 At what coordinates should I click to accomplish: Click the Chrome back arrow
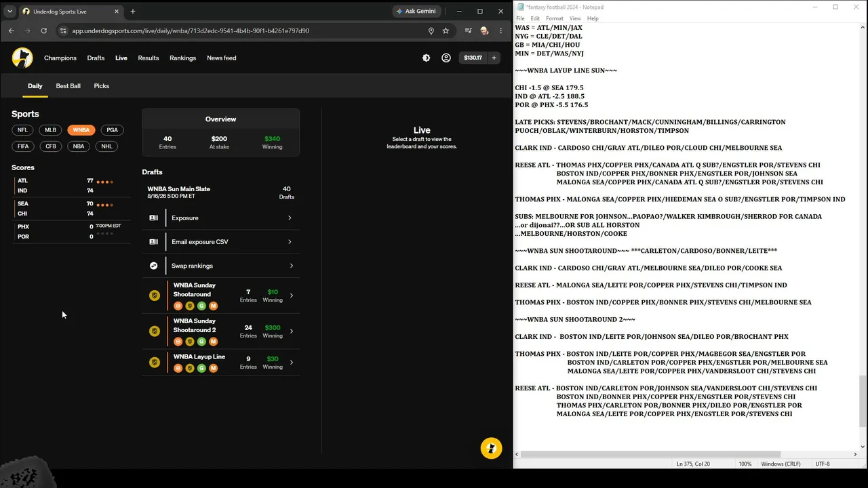click(11, 30)
